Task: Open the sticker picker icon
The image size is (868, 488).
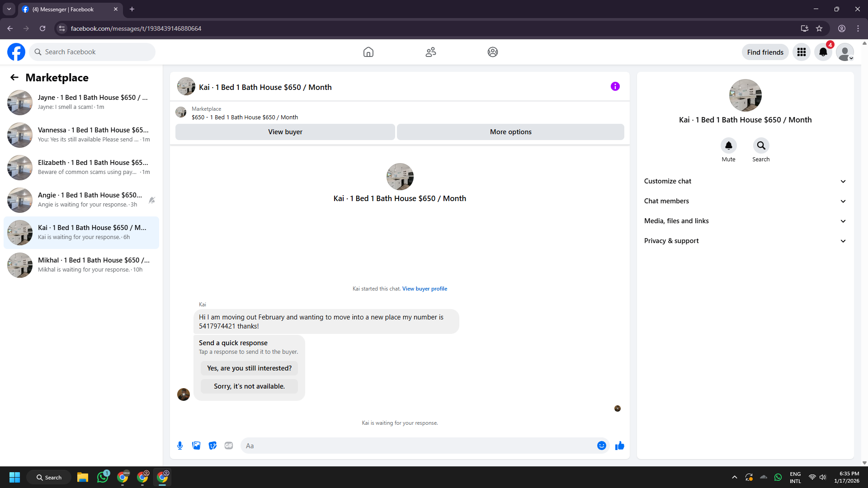Action: click(x=212, y=446)
